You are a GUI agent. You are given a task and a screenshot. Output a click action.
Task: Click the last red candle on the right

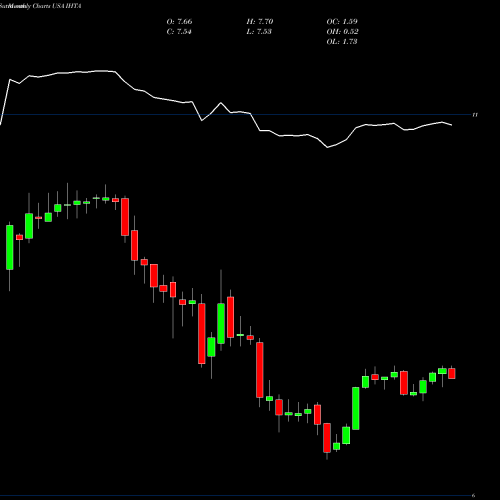click(x=452, y=373)
